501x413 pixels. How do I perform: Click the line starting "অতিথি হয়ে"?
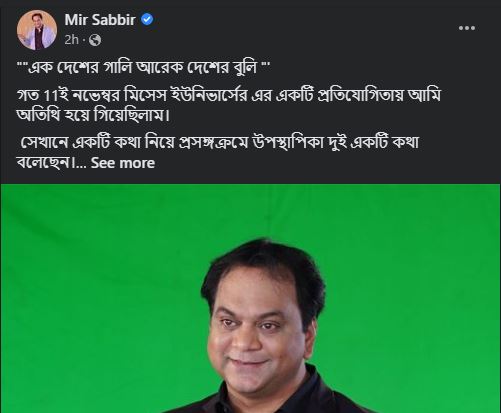[x=93, y=116]
